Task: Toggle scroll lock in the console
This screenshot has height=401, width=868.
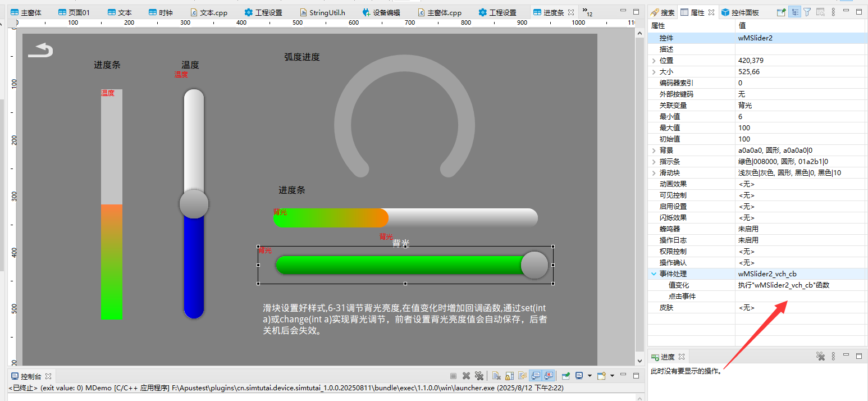Action: point(509,376)
